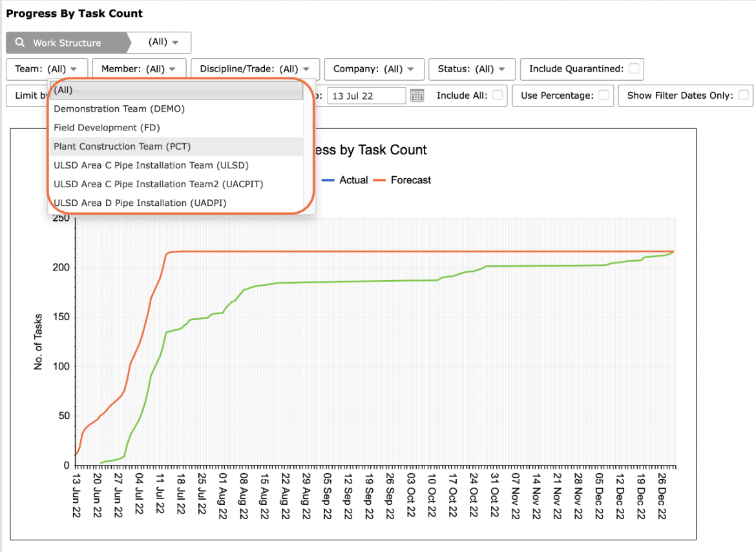756x552 pixels.
Task: Tick the Include All checkbox
Action: tap(498, 95)
